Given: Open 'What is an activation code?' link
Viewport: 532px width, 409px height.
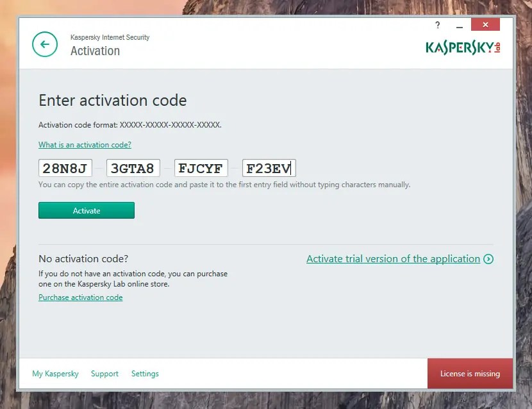Looking at the screenshot, I should coord(85,145).
